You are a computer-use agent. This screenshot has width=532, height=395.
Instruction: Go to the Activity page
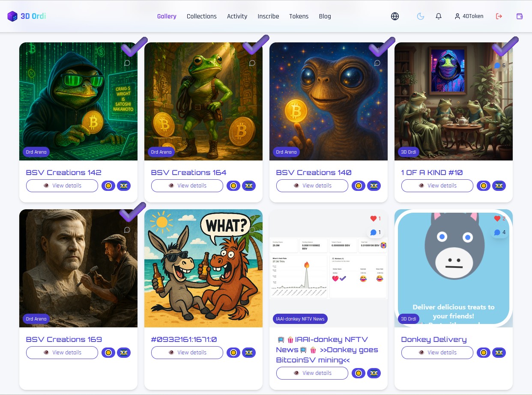tap(237, 16)
